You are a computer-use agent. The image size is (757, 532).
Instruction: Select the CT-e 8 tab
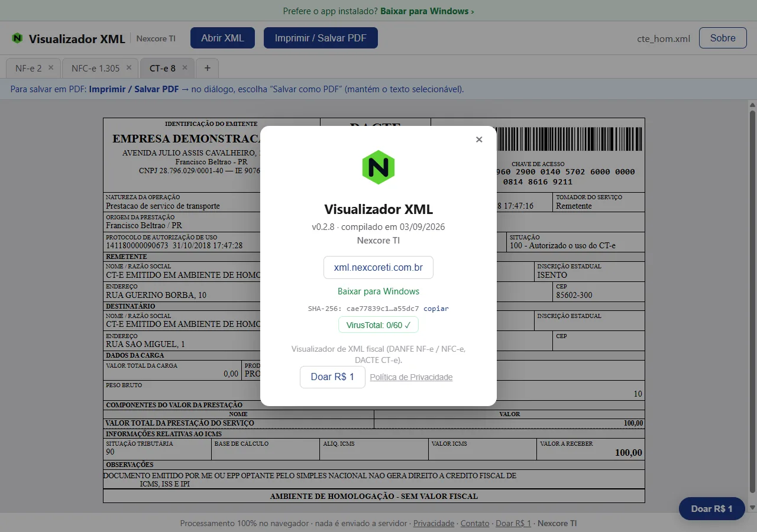point(163,68)
